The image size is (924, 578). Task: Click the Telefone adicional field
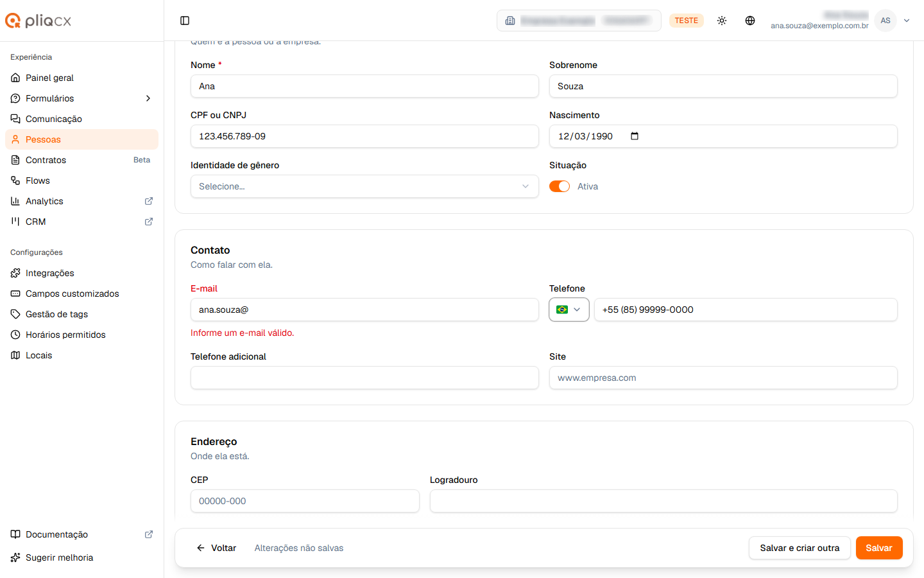pyautogui.click(x=364, y=378)
